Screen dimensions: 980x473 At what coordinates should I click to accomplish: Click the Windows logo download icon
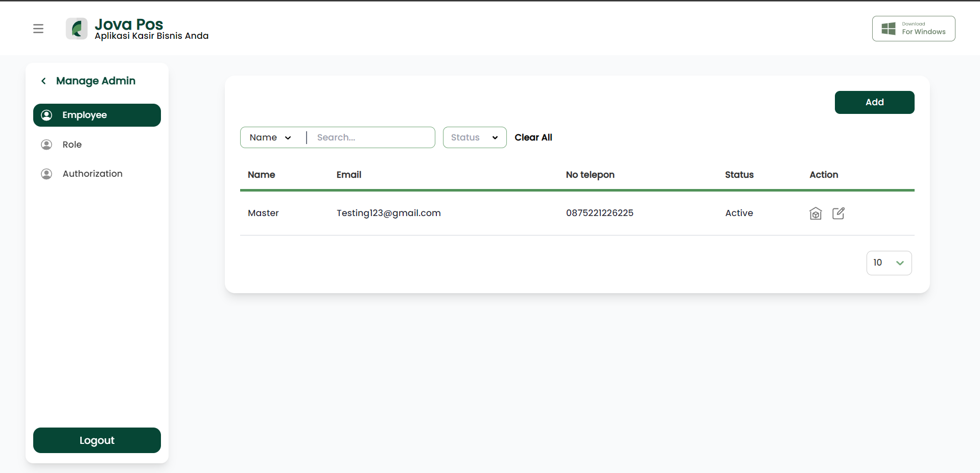click(889, 29)
